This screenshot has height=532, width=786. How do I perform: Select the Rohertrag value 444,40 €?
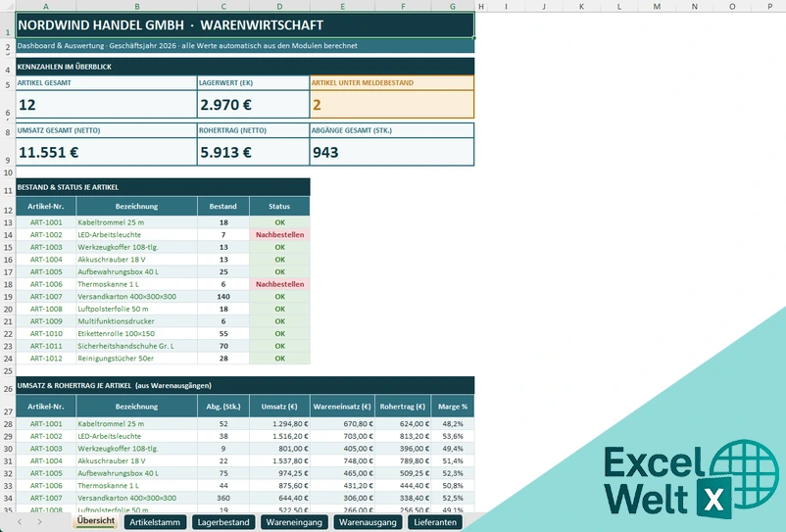click(403, 486)
